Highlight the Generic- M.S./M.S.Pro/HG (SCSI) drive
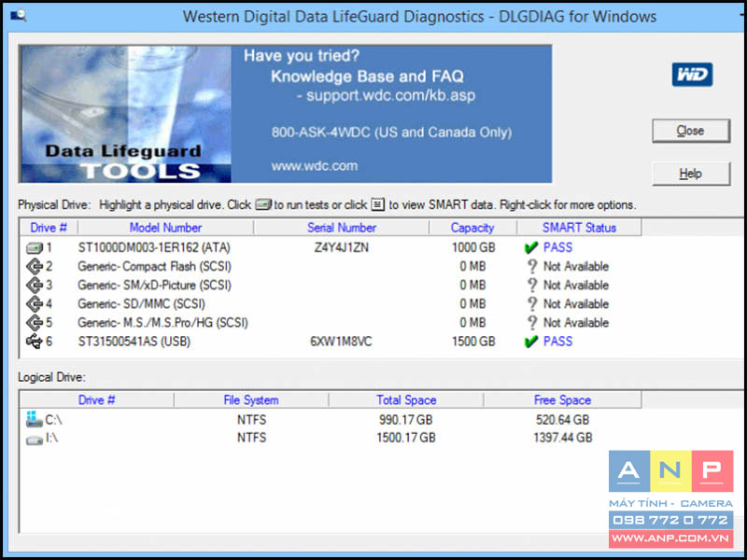 pos(162,323)
